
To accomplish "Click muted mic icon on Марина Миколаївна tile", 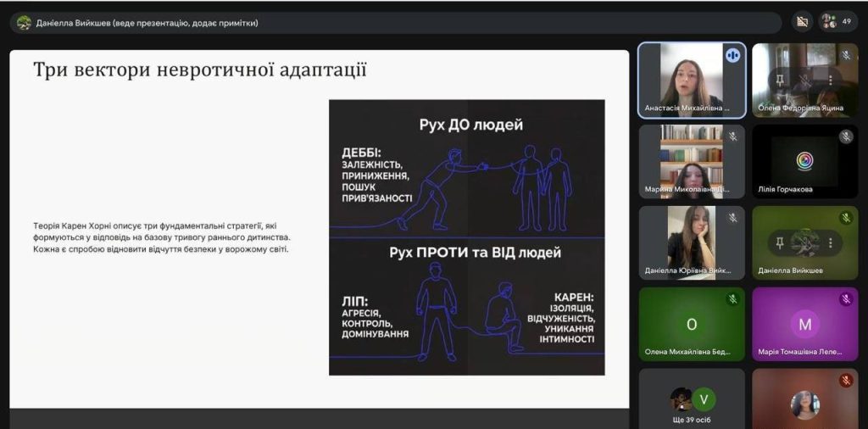I will (x=732, y=136).
